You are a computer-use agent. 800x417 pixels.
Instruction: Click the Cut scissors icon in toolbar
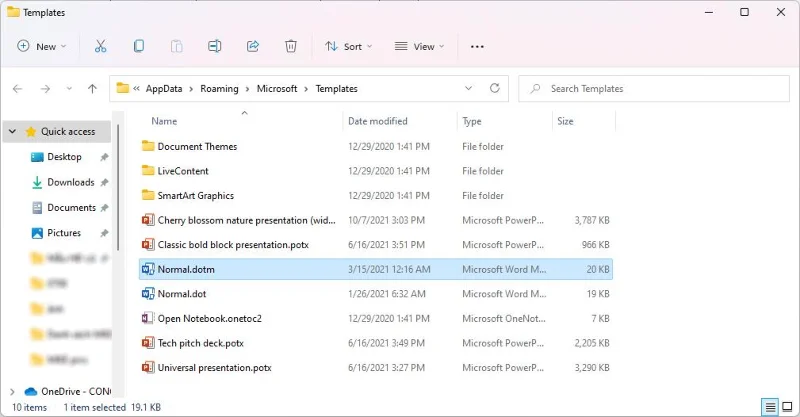[101, 46]
